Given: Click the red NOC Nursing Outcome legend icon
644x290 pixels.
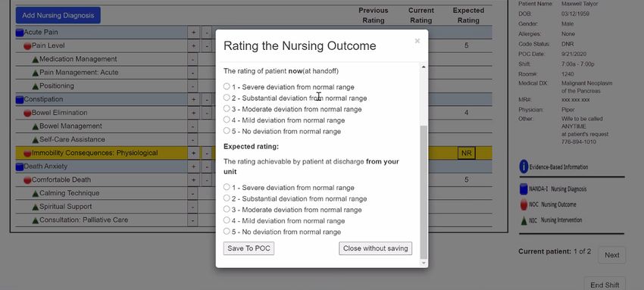Looking at the screenshot, I should (x=524, y=204).
